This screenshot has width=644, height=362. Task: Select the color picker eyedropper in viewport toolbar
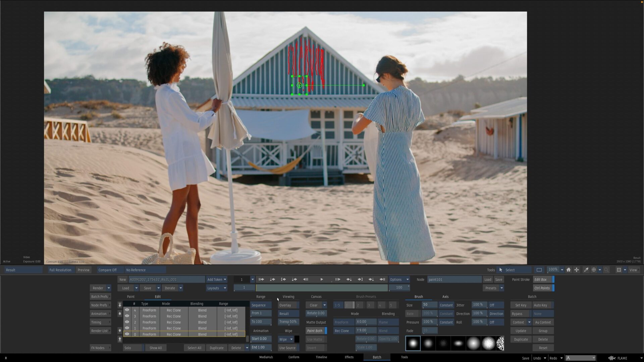[586, 269]
